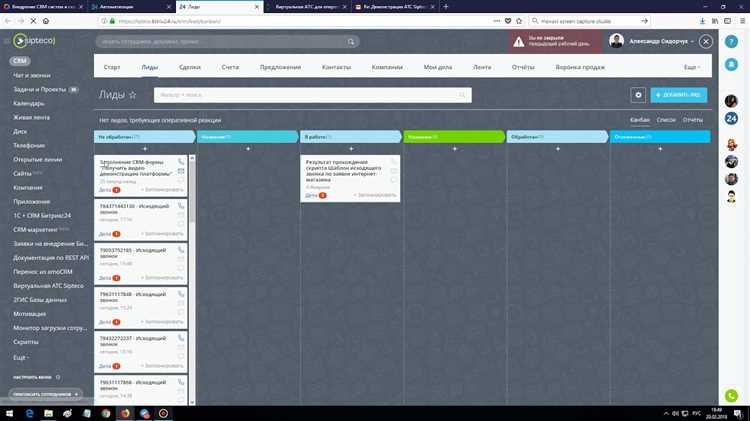Click the round X button beside user name
This screenshot has height=421, width=750.
[706, 42]
